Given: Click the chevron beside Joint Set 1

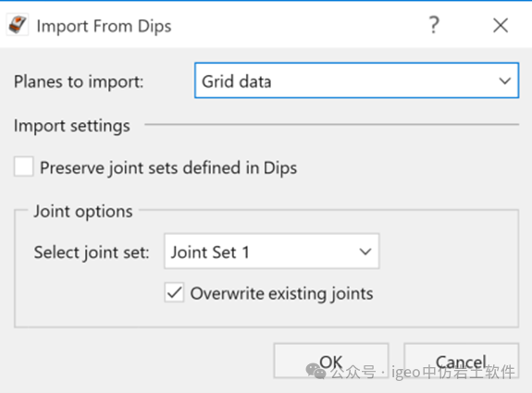Looking at the screenshot, I should [x=365, y=252].
